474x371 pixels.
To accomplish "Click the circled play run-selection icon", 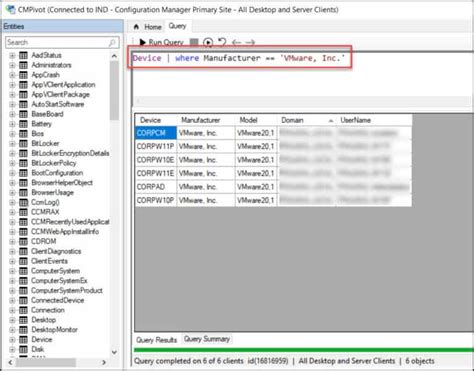I will tap(208, 42).
